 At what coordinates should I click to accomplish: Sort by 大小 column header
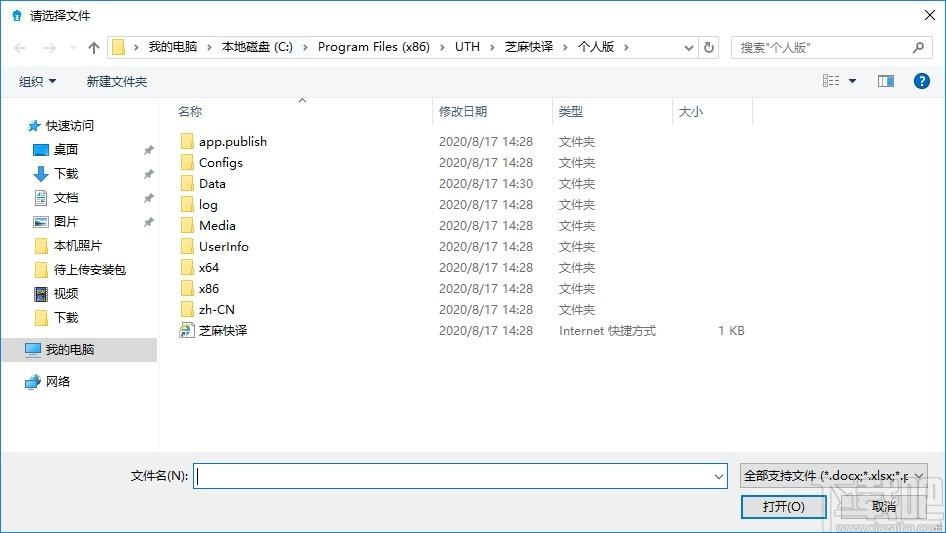691,112
